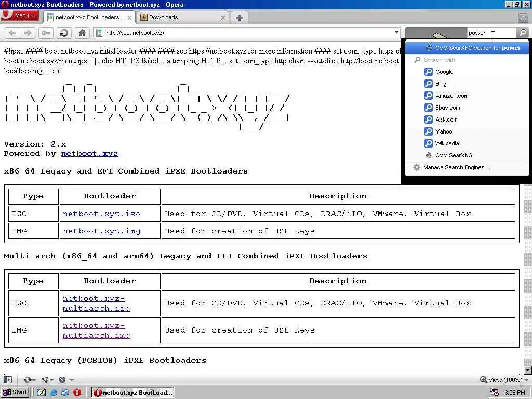Download netboot.xyz.iso
Screen dimensions: 532x399
[101, 214]
